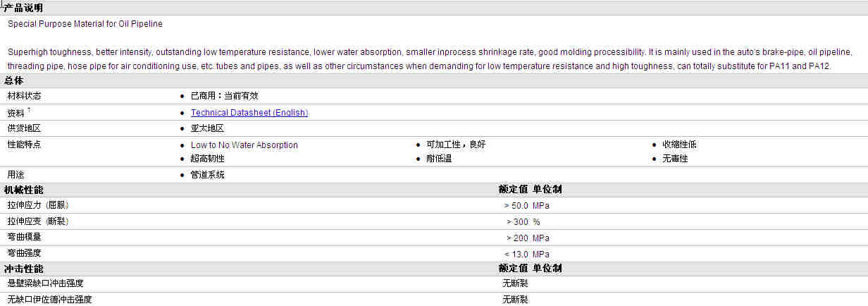Click the 额定值 column header under 机械性能

(512, 190)
